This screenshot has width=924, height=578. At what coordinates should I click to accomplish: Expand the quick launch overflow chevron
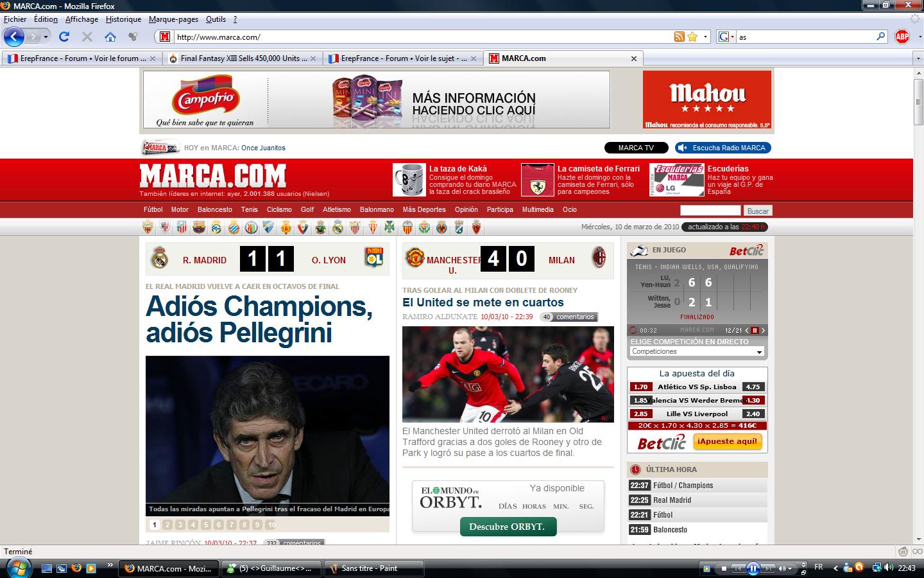coord(110,565)
